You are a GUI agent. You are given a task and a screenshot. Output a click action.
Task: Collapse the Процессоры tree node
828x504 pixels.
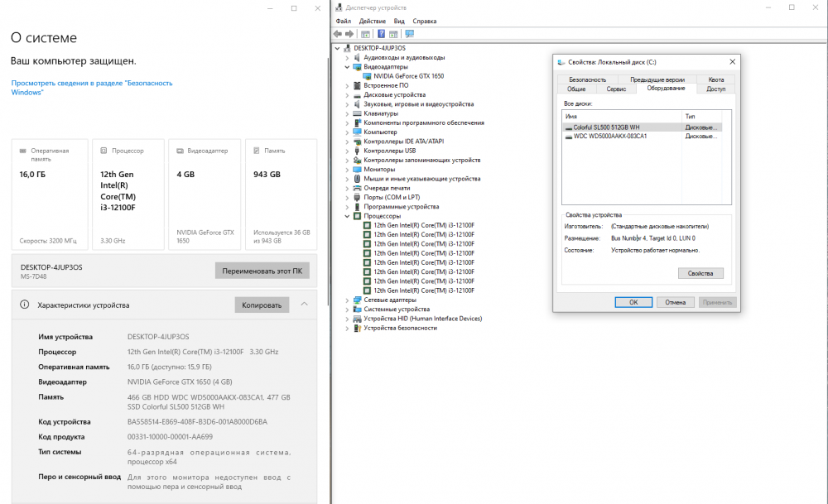tap(348, 216)
